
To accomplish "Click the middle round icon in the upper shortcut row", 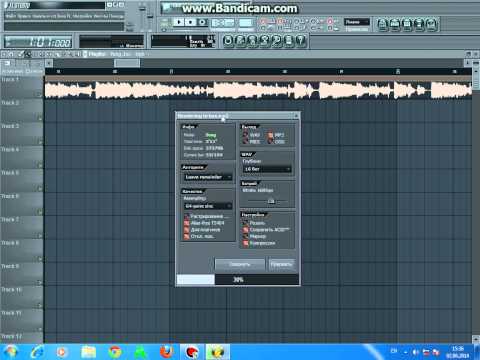I will tap(407, 24).
